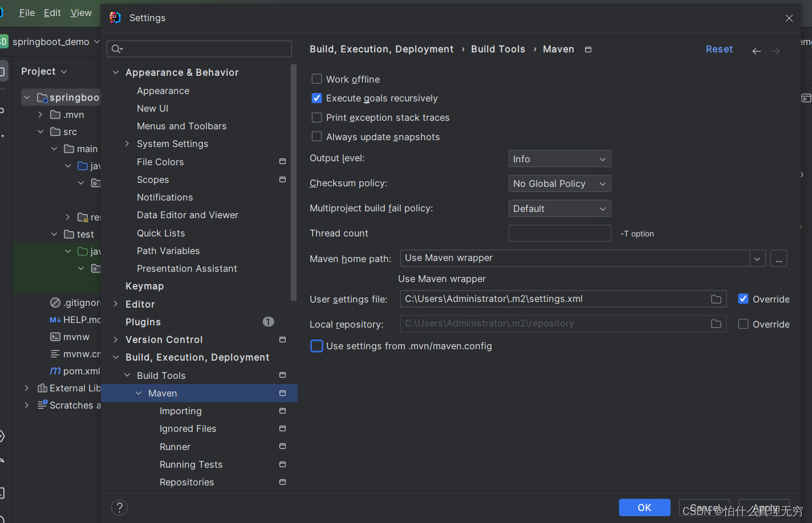Click the .mvn folder in project tree

coord(67,115)
